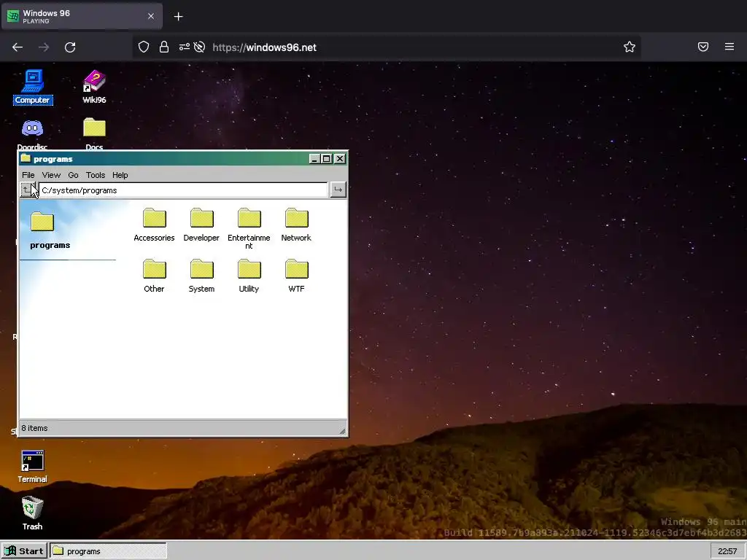Click the site permissions icon in URL bar
Image resolution: width=747 pixels, height=560 pixels.
coord(184,47)
